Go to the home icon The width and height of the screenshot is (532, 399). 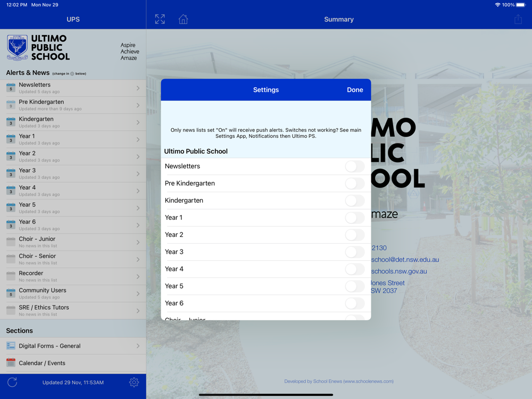[x=183, y=19]
